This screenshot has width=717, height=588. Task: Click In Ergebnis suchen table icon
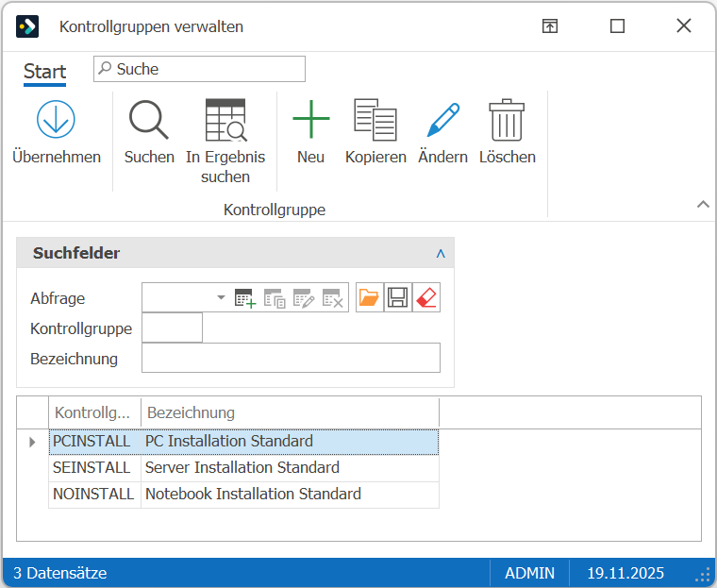click(x=225, y=120)
